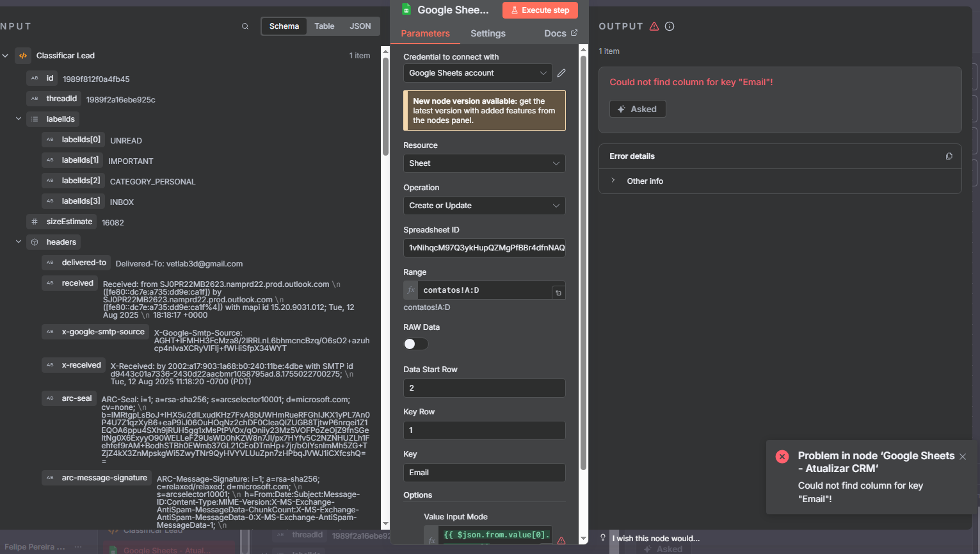Open the Operation dropdown showing Create or Update

coord(485,206)
